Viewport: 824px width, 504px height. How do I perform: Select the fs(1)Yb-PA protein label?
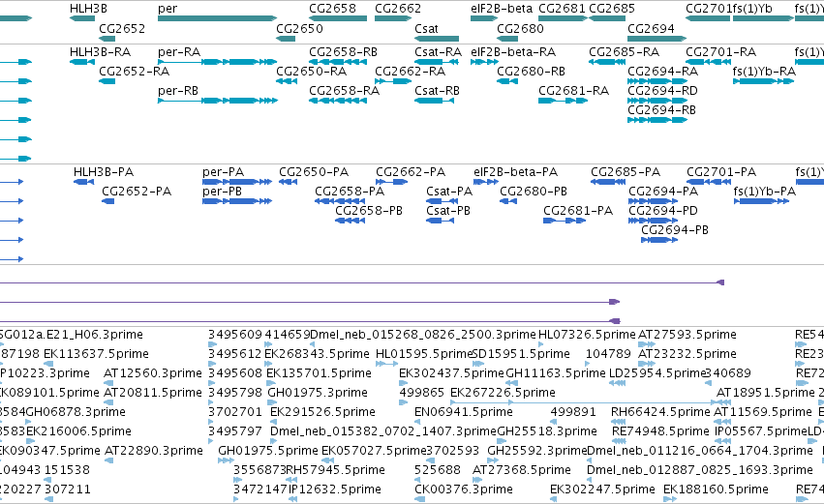click(x=765, y=192)
